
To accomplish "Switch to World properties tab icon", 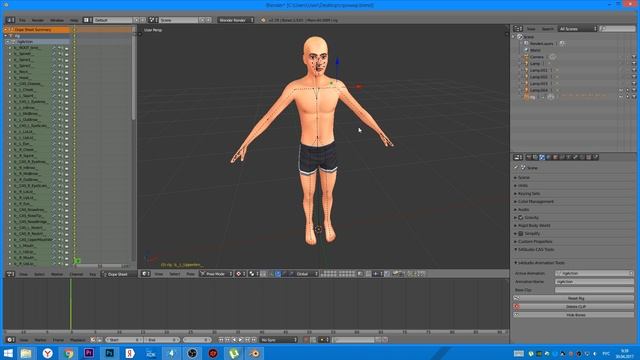I will pos(549,157).
